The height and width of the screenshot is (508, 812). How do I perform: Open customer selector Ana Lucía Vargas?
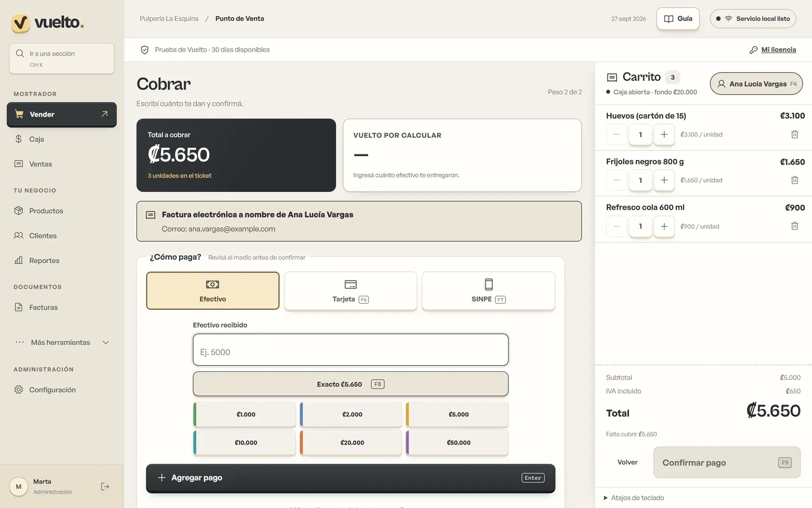click(x=756, y=84)
